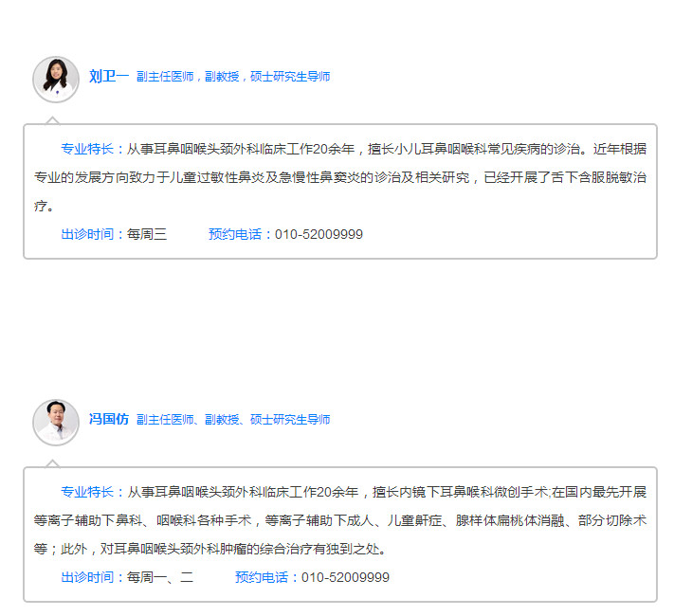Select title text 副主任医师、副教授、硕士研究生导师 next to 冯国仿
The width and height of the screenshot is (674, 616).
click(233, 420)
